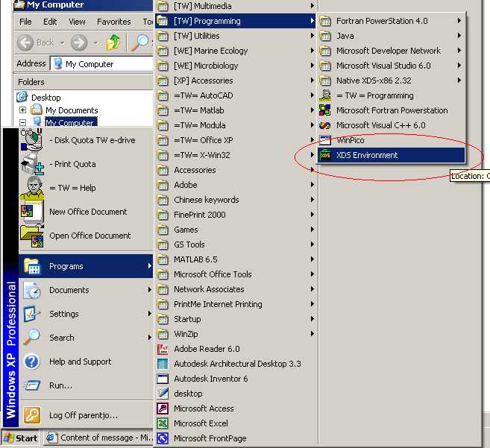The height and width of the screenshot is (448, 490).
Task: Collapse the My Computer tree node
Action: coord(23,123)
